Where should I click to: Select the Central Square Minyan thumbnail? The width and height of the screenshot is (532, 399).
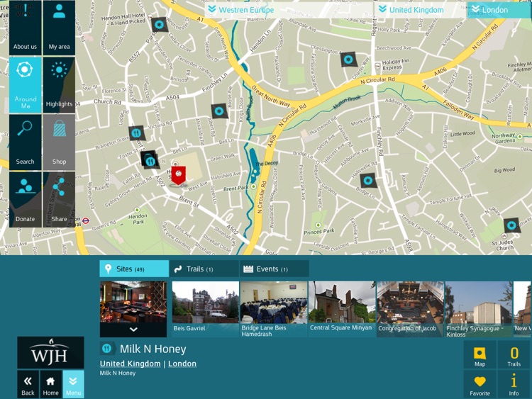click(342, 308)
